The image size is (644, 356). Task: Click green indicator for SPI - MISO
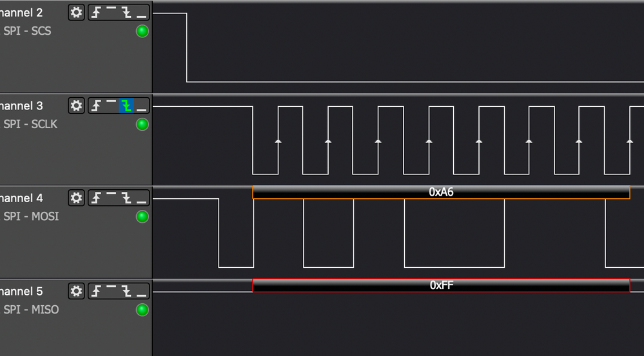[142, 310]
